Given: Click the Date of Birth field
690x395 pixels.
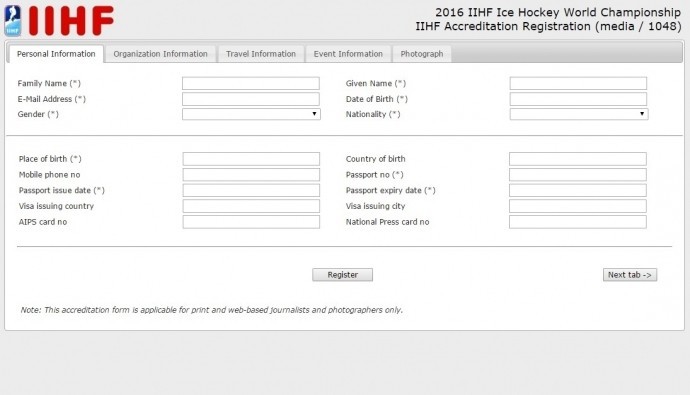Looking at the screenshot, I should click(578, 99).
